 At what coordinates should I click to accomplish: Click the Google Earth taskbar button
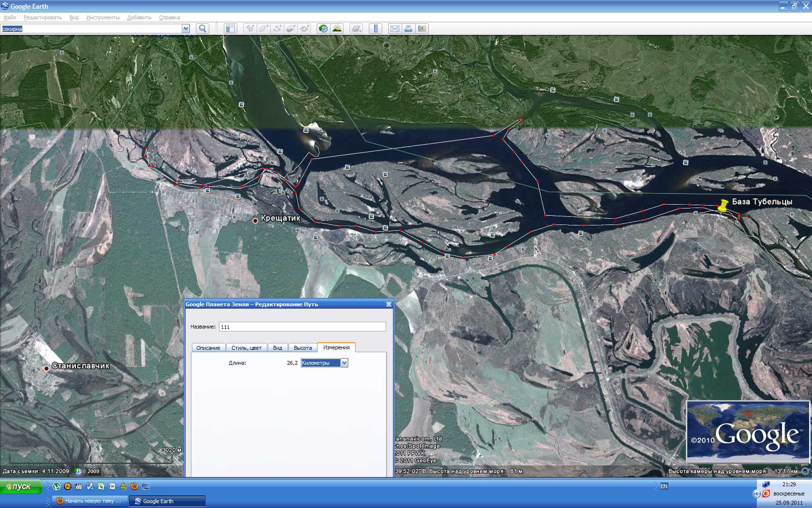(167, 501)
